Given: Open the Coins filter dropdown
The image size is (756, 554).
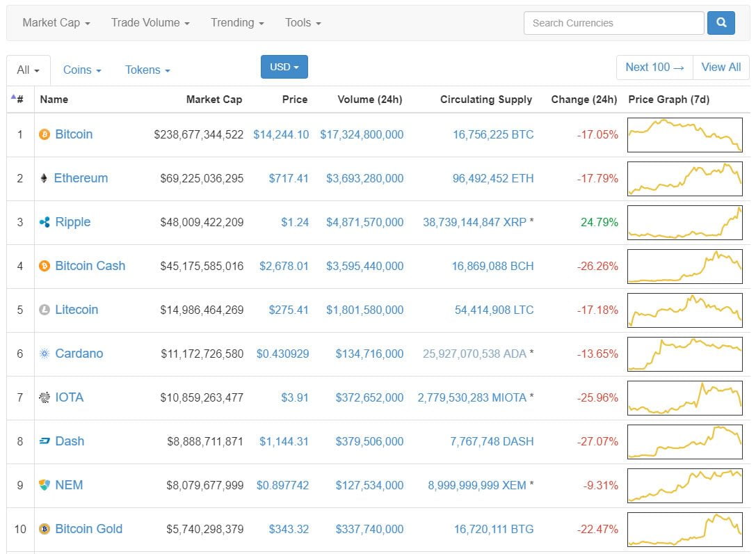Looking at the screenshot, I should 82,70.
